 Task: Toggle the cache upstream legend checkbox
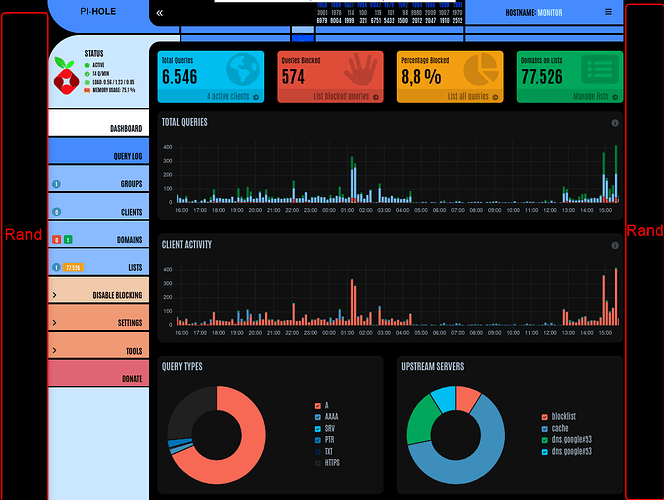[544, 428]
